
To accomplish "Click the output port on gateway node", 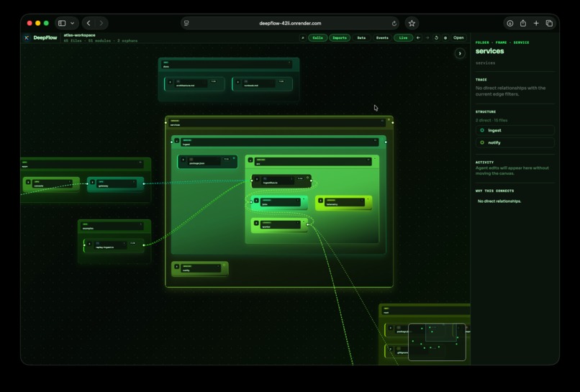I will coord(143,183).
